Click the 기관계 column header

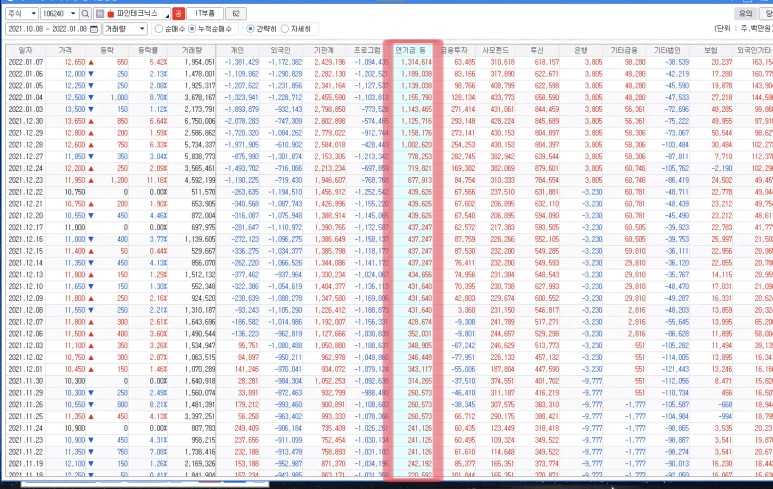tap(324, 50)
